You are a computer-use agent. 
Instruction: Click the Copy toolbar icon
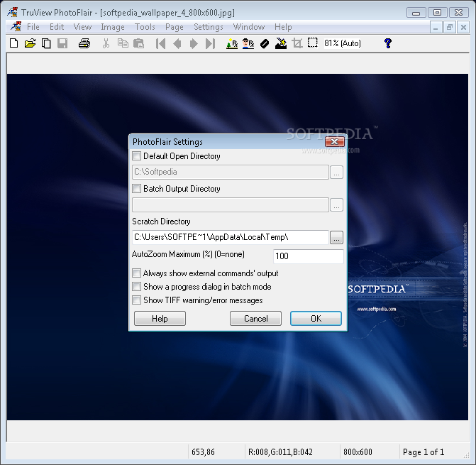(123, 43)
